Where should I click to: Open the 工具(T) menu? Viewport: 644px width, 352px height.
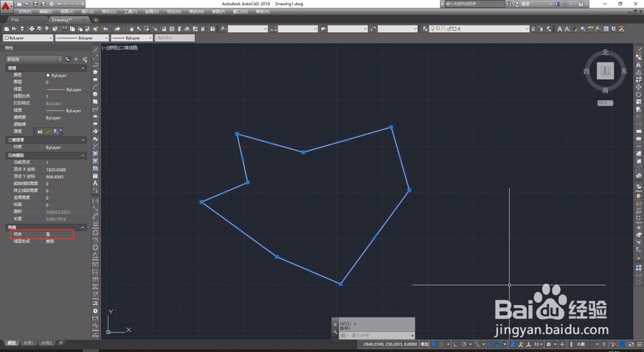point(131,12)
